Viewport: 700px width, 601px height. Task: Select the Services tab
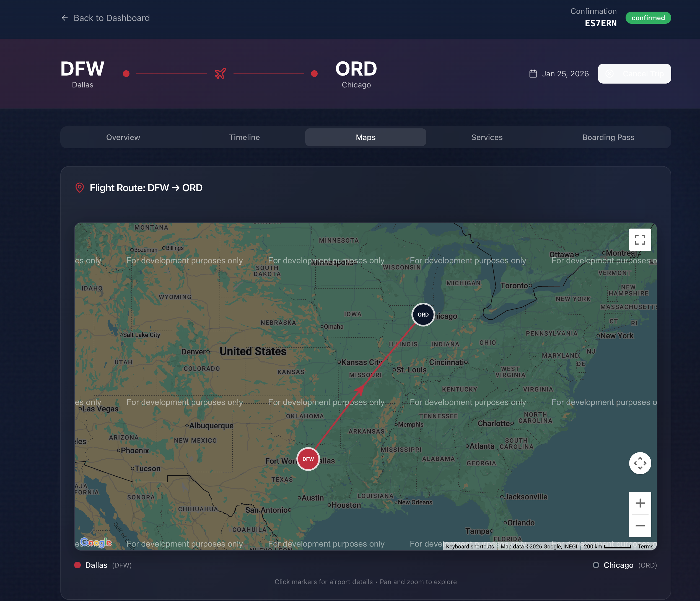point(487,137)
